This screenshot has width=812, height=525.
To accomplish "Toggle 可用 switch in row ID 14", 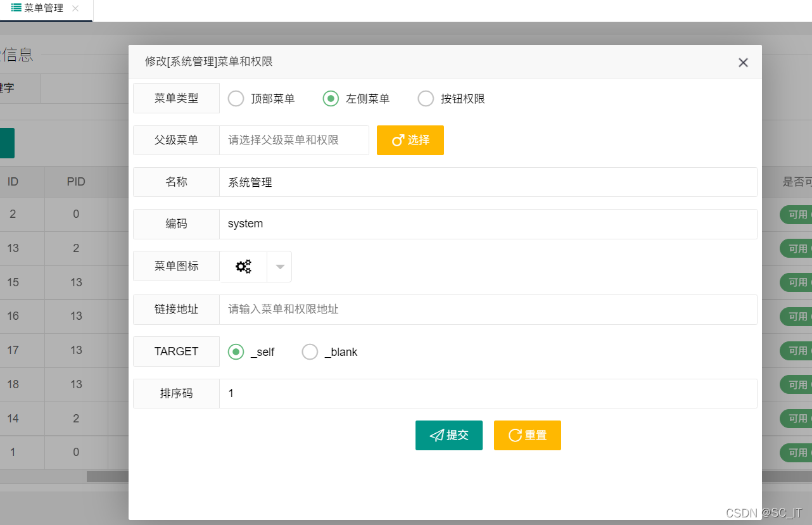I will [x=796, y=419].
